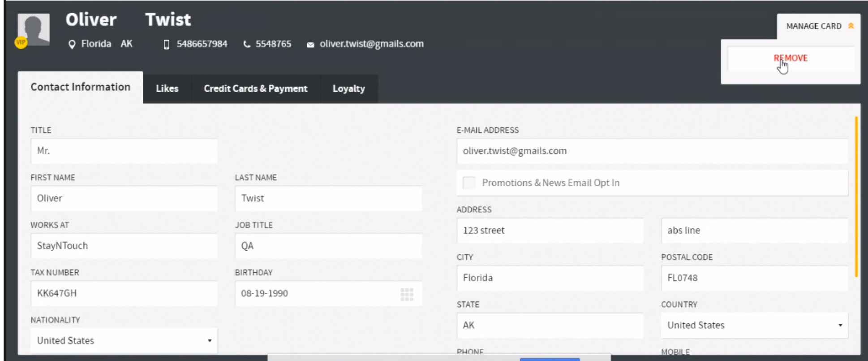
Task: Collapse the Manage Card chevron arrow
Action: 851,26
